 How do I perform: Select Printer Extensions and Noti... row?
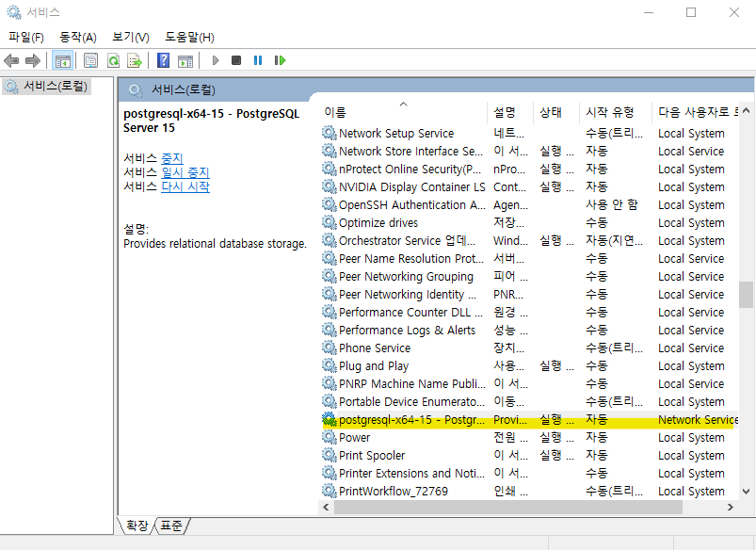tap(529, 473)
